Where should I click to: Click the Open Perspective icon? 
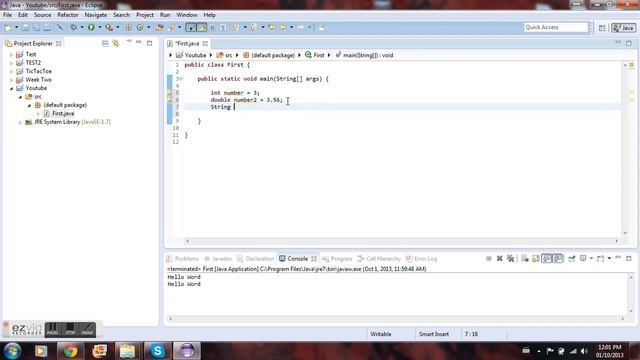pos(602,28)
